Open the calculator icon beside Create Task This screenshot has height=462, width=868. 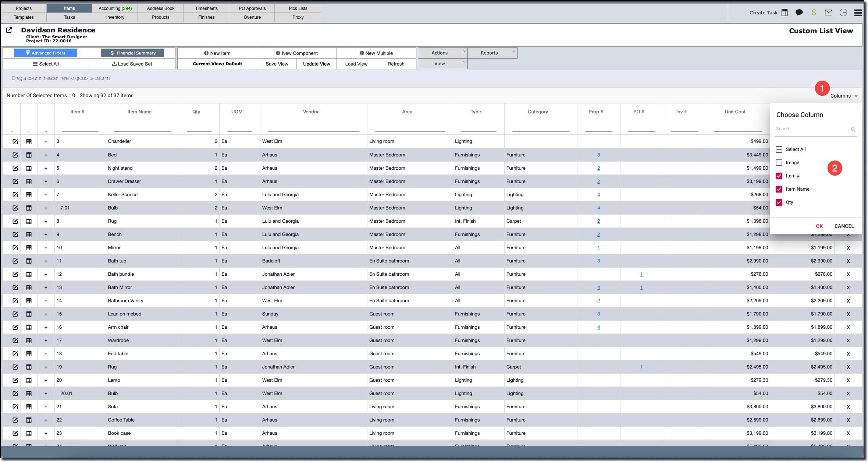(785, 13)
